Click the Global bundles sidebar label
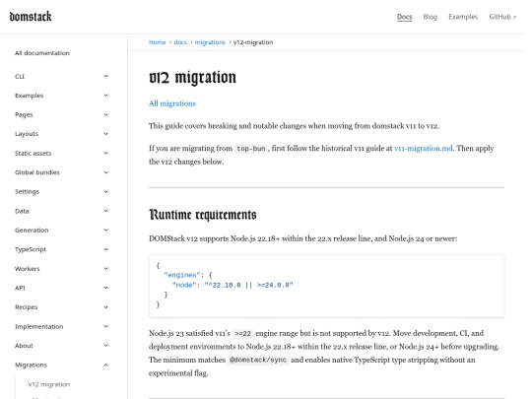 [37, 172]
